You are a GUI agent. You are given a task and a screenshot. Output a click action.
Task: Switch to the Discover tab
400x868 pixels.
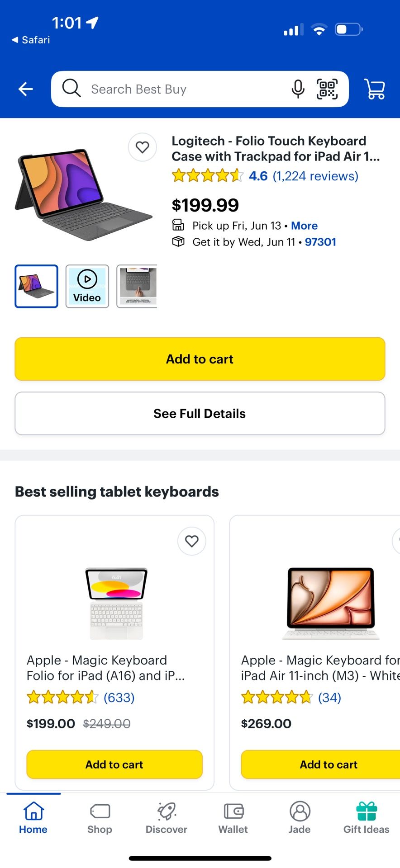coord(167,818)
